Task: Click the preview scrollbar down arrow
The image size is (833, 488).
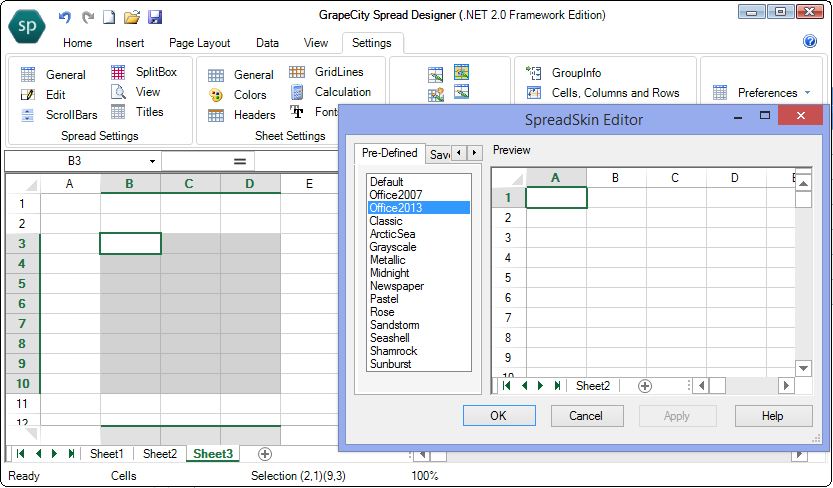Action: tap(803, 368)
